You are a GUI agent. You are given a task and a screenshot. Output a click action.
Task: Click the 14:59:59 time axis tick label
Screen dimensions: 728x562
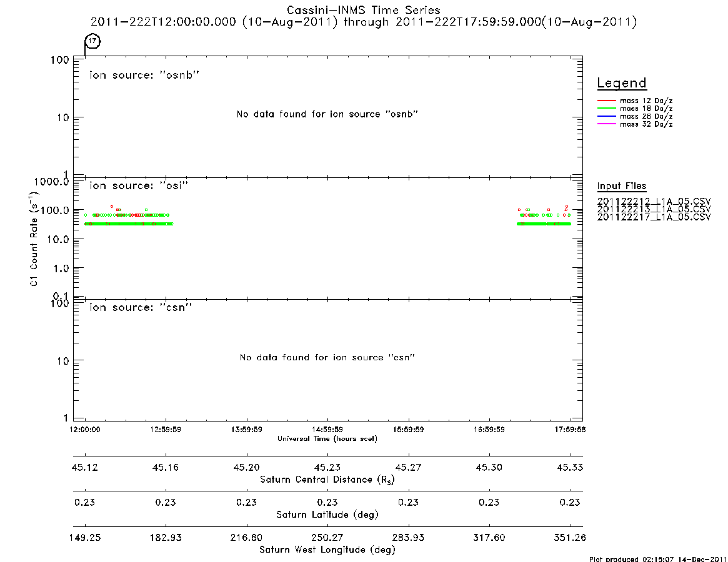pos(327,430)
